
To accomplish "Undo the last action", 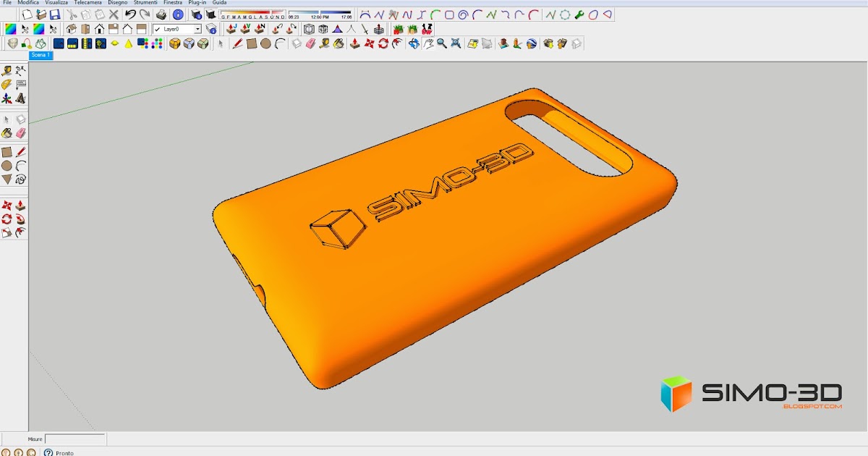I will click(130, 14).
